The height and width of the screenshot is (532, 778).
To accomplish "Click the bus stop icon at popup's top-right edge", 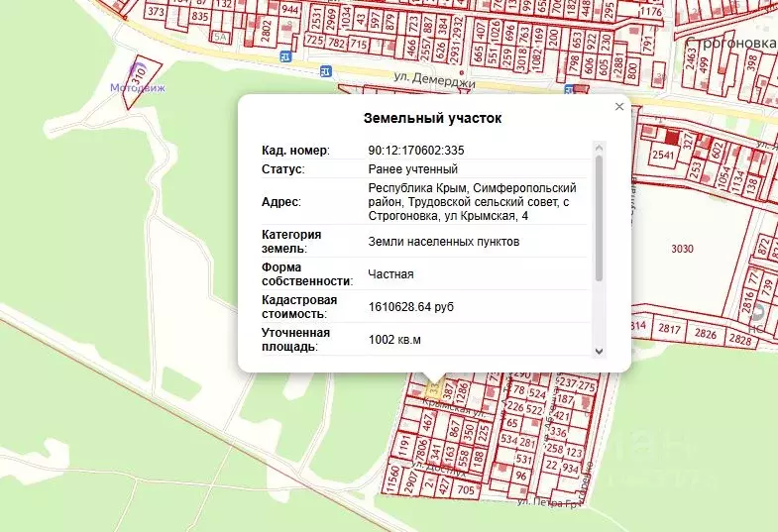I will pos(570,90).
